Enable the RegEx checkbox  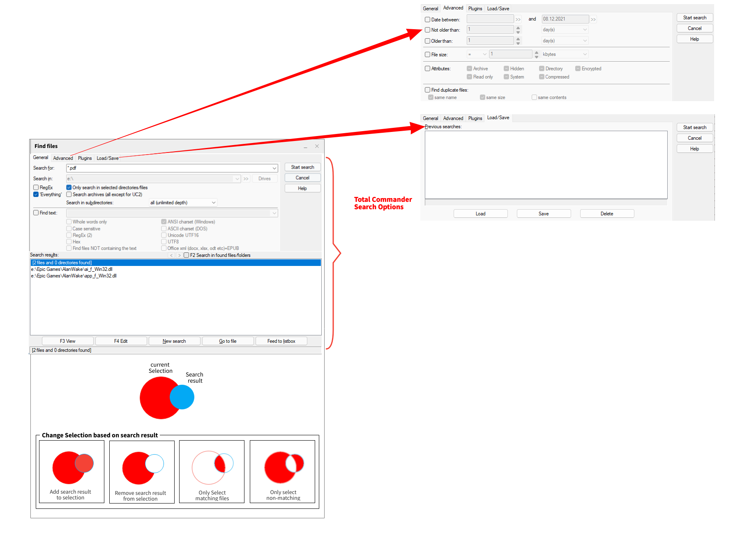click(x=36, y=187)
